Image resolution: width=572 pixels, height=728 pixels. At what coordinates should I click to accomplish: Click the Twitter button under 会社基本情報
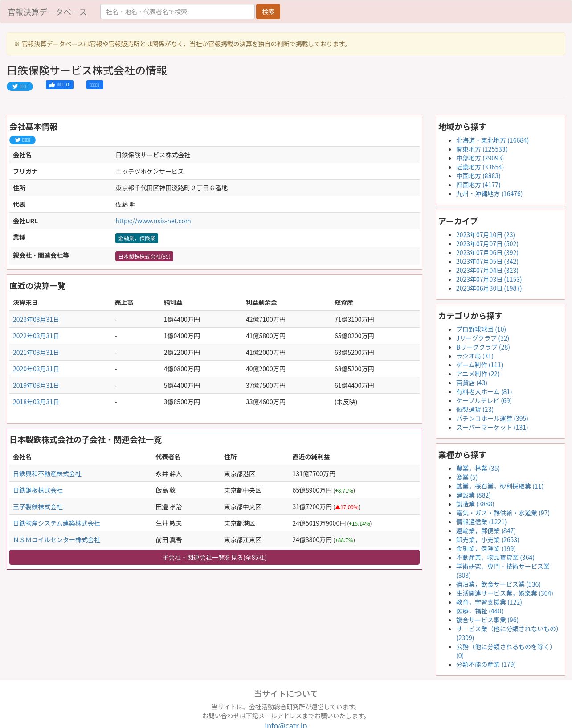(x=22, y=140)
